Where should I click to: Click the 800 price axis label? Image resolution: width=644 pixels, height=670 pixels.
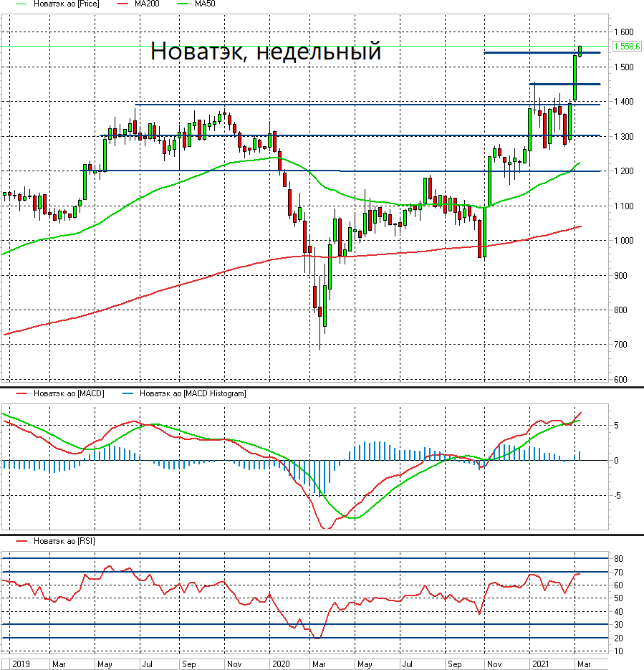[620, 310]
